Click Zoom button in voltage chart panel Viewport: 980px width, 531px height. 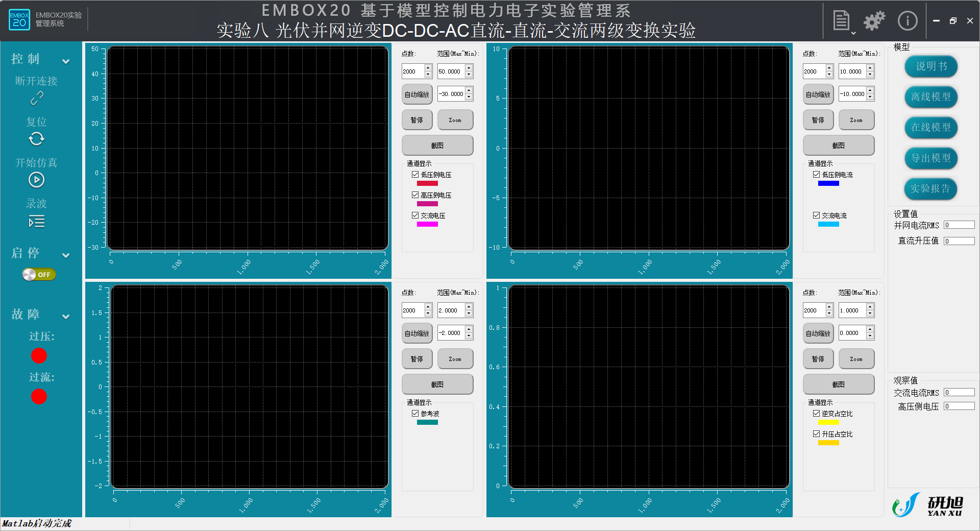(455, 120)
